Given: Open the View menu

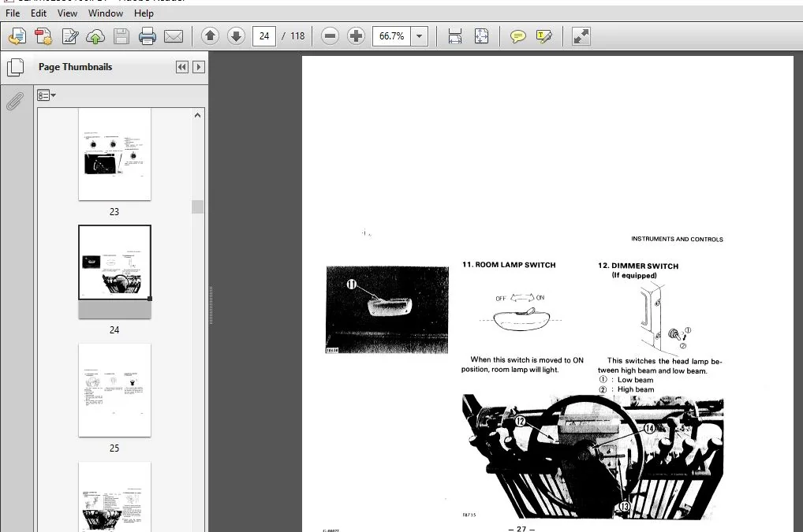Looking at the screenshot, I should pyautogui.click(x=67, y=13).
